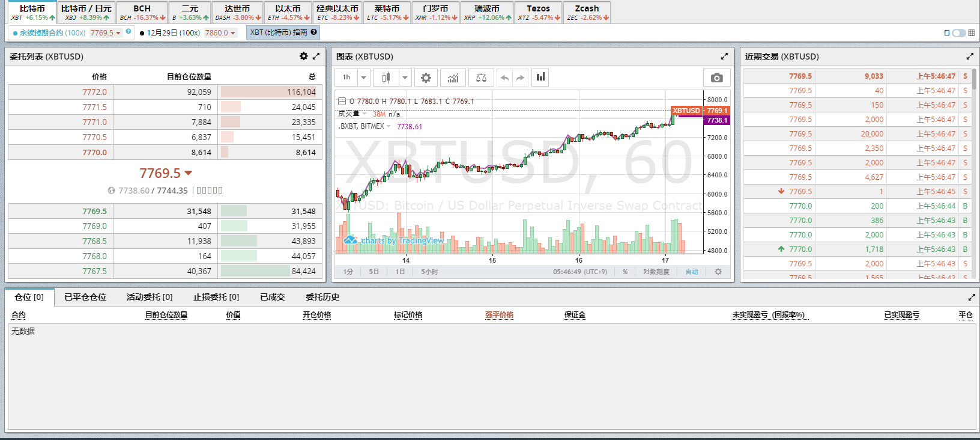Click help icon next to perpetual contract
This screenshot has height=440, width=980.
tap(129, 31)
